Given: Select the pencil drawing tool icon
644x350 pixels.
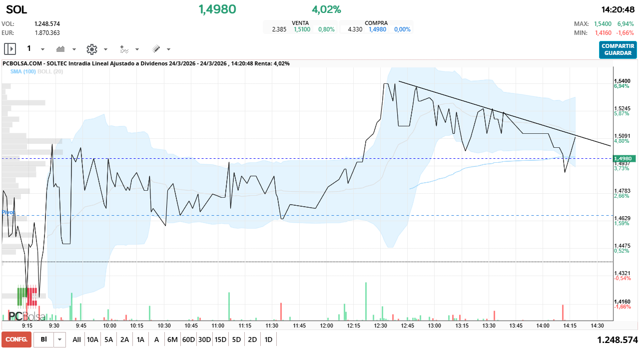Looking at the screenshot, I should (156, 49).
